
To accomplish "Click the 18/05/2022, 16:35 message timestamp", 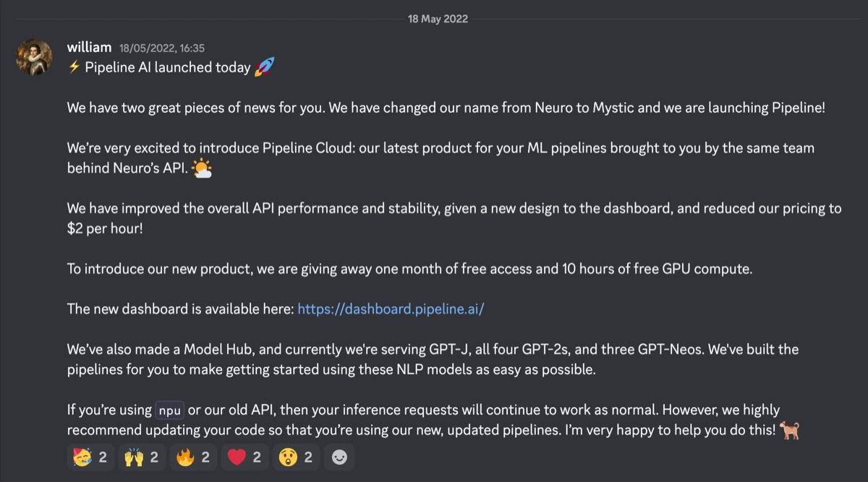I will tap(162, 48).
